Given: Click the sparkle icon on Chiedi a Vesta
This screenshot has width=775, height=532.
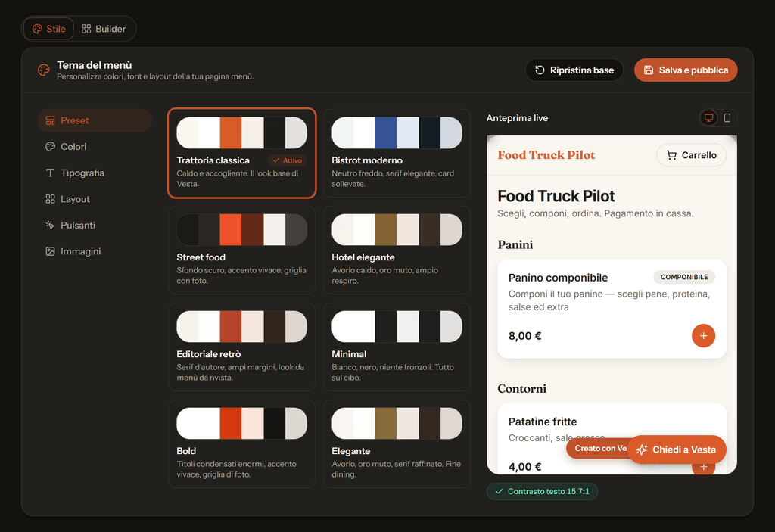Looking at the screenshot, I should (x=642, y=450).
